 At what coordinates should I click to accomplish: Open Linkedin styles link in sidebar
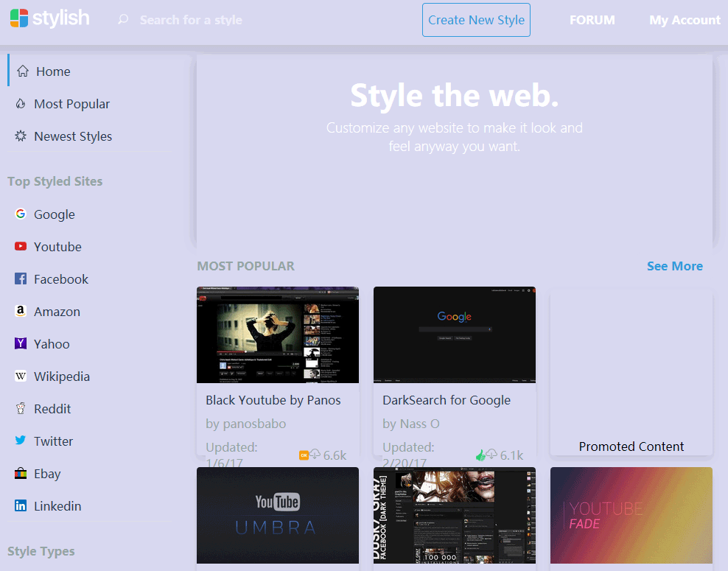coord(57,506)
